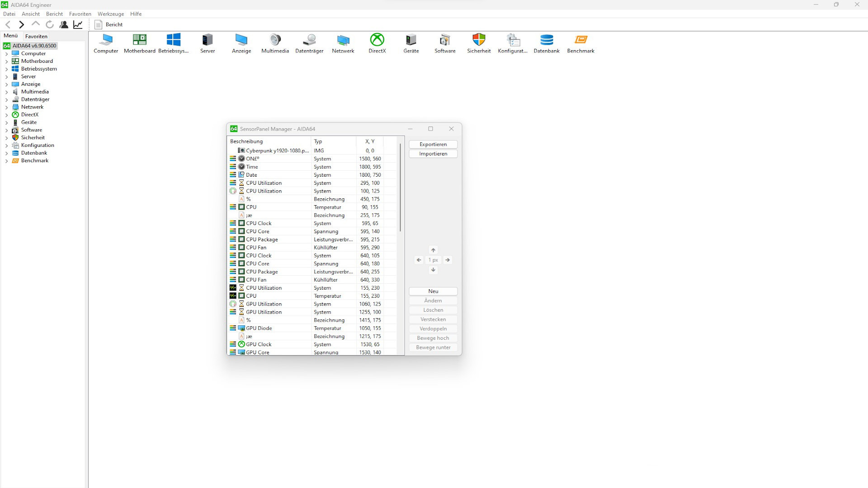The image size is (868, 488).
Task: Open the DirectX category icon
Action: point(377,40)
